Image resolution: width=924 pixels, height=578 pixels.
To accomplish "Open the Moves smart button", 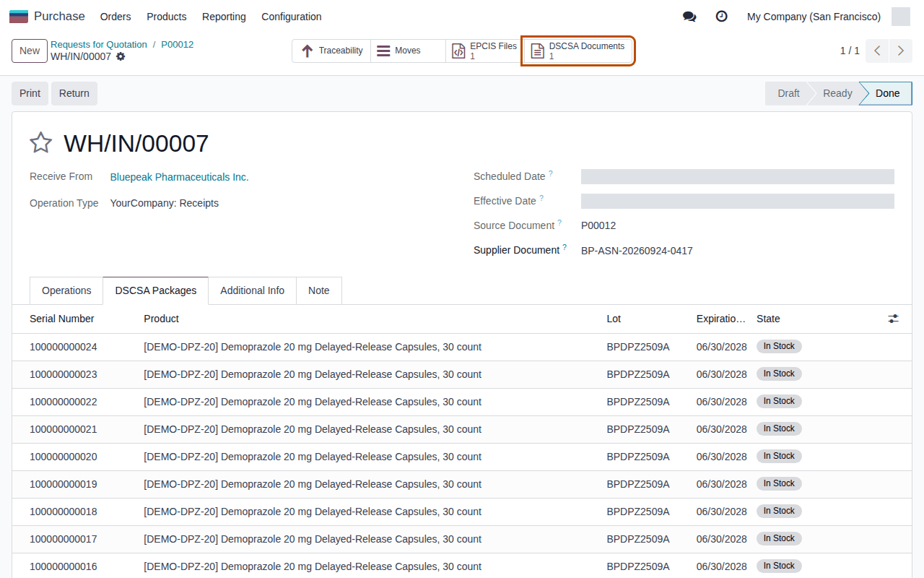I will 408,51.
